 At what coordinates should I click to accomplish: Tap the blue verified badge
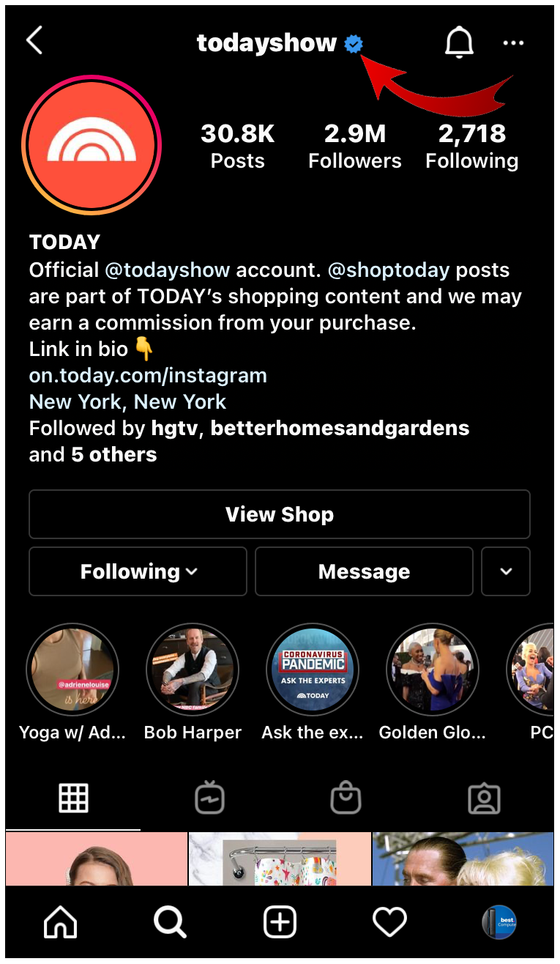pyautogui.click(x=354, y=44)
